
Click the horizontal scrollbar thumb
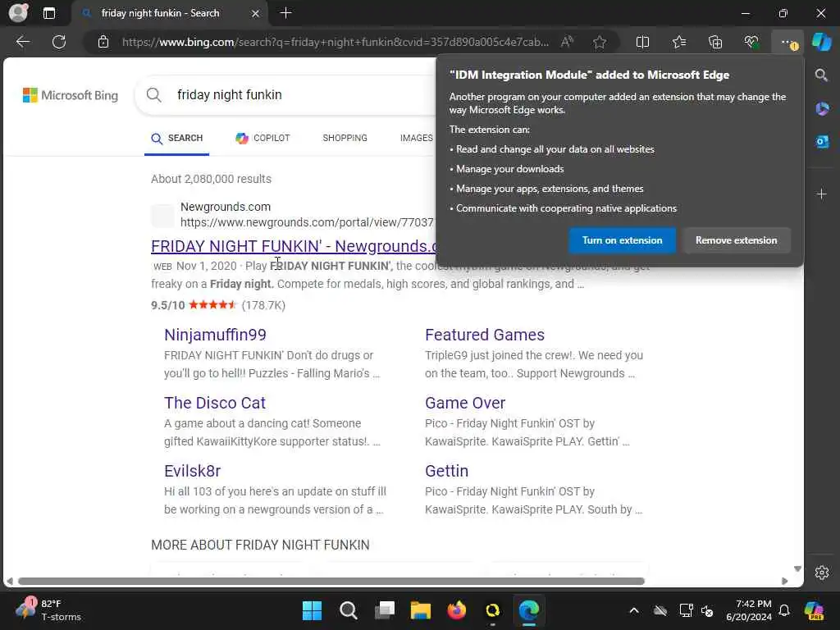pyautogui.click(x=331, y=582)
